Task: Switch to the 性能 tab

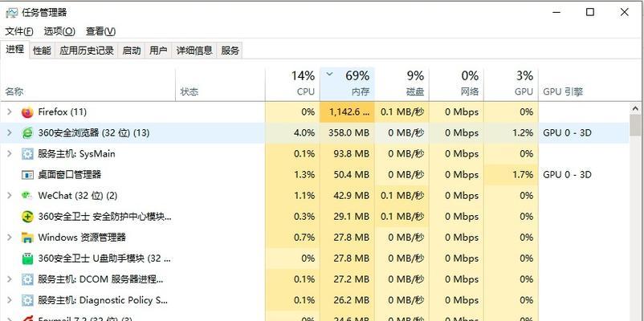Action: coord(43,51)
